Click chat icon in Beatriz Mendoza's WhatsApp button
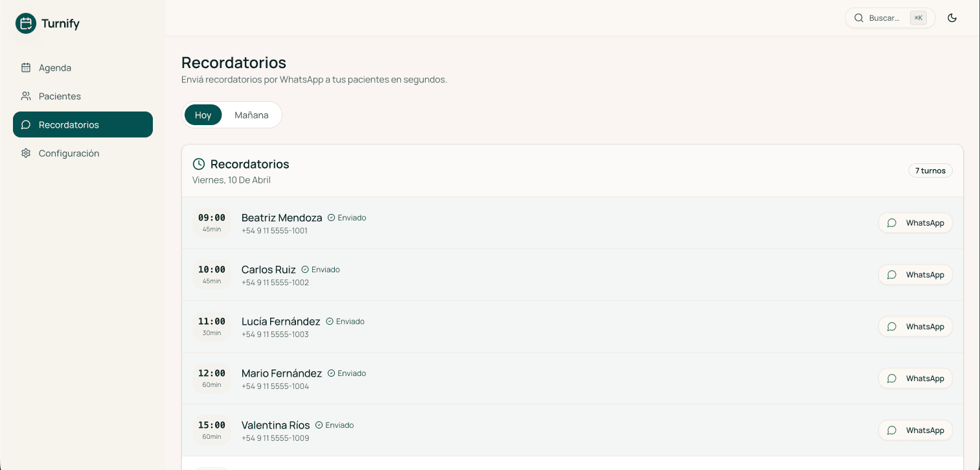The height and width of the screenshot is (470, 980). (892, 223)
